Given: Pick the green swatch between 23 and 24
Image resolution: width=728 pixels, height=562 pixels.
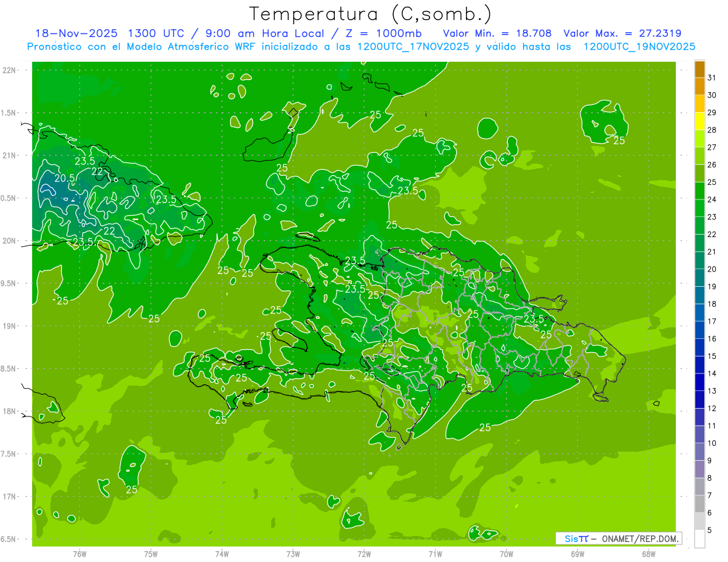Looking at the screenshot, I should pos(700,209).
